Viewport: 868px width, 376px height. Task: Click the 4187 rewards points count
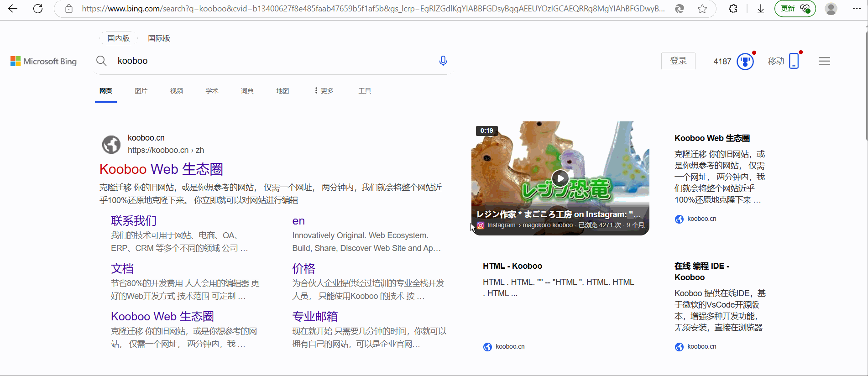click(x=722, y=62)
